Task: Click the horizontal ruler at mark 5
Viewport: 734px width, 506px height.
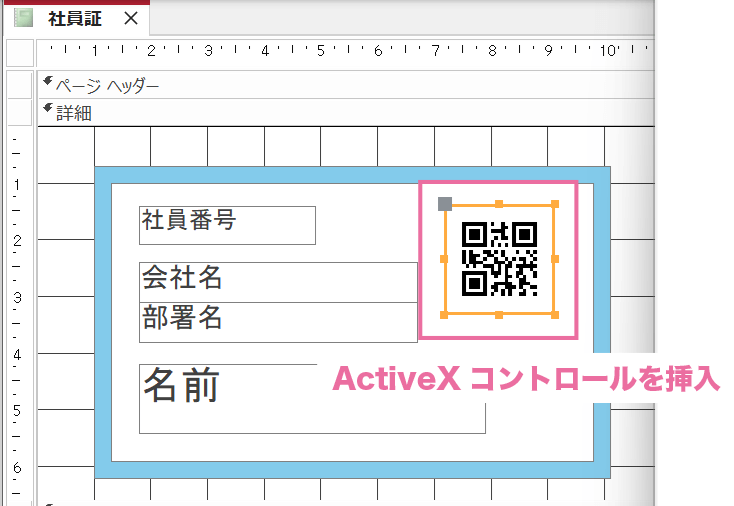Action: coord(321,51)
